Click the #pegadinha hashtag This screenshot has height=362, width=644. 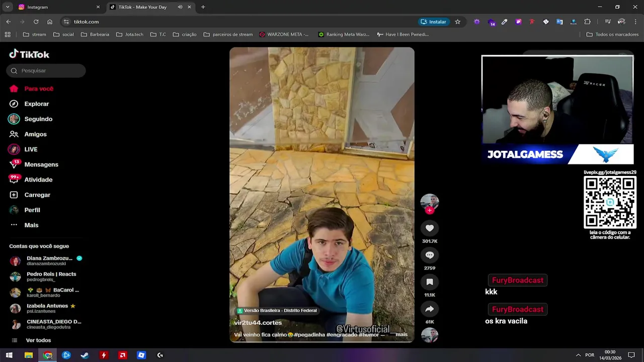(x=309, y=335)
